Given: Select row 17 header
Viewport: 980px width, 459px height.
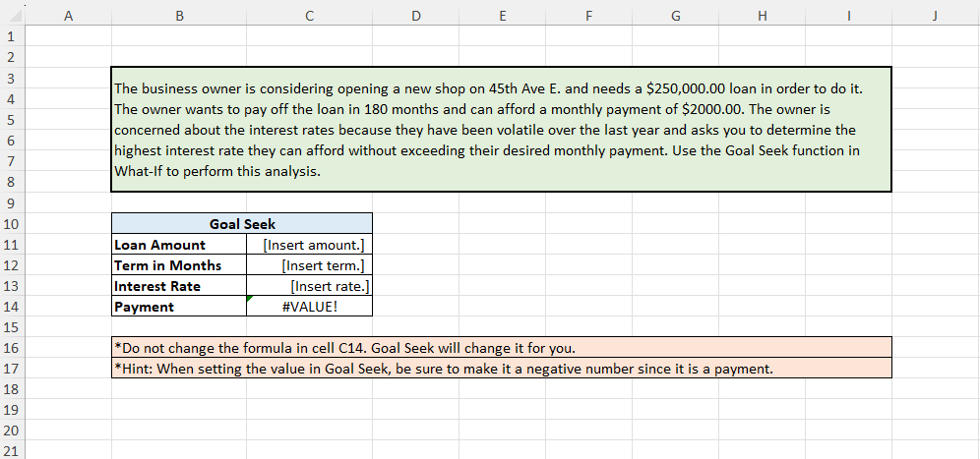Looking at the screenshot, I should point(13,368).
